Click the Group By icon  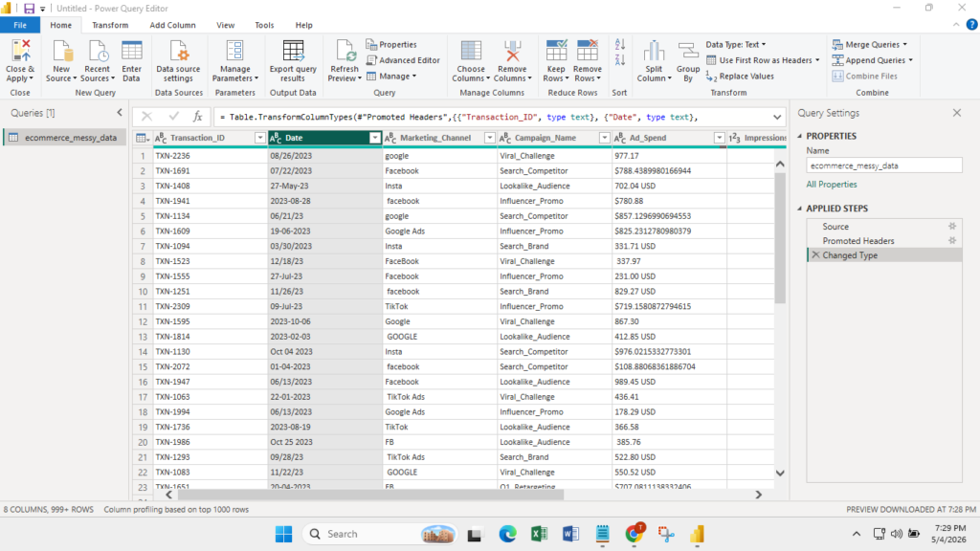pyautogui.click(x=687, y=52)
